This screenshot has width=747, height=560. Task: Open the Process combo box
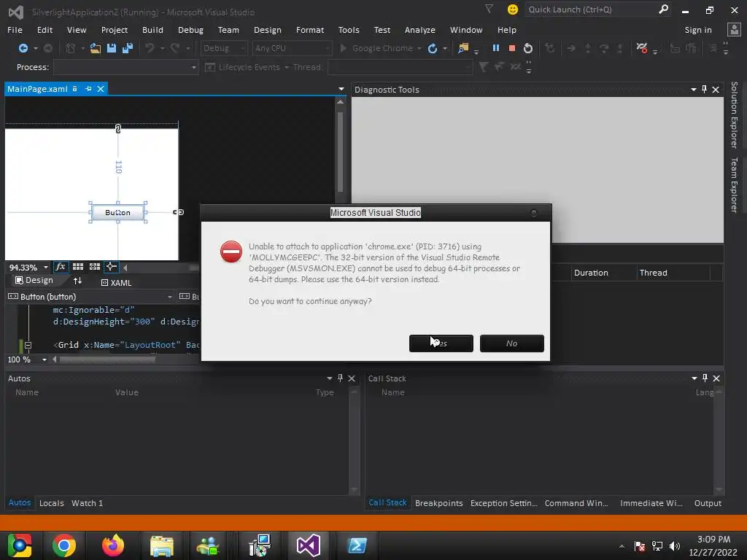tap(125, 67)
